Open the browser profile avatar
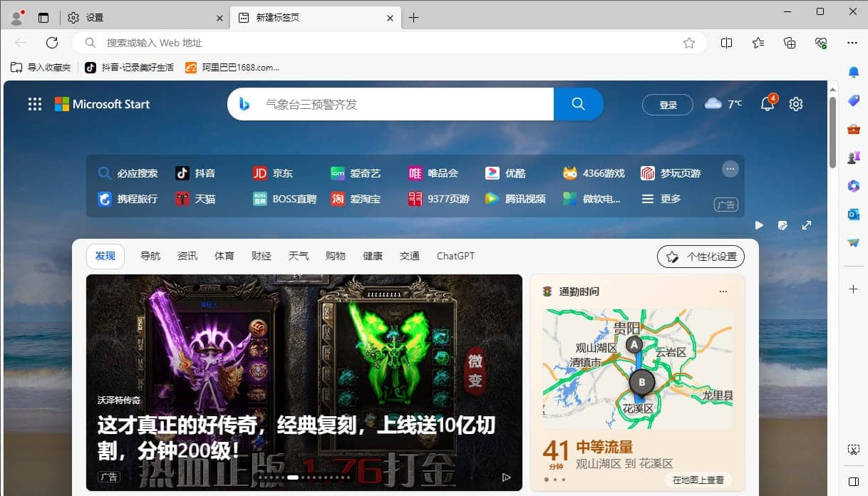Viewport: 868px width, 496px height. (x=16, y=17)
